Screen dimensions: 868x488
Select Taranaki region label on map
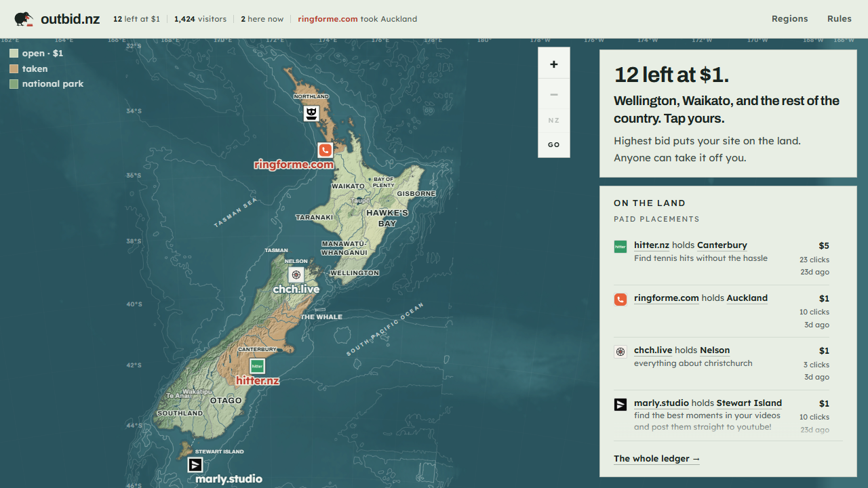(x=315, y=218)
